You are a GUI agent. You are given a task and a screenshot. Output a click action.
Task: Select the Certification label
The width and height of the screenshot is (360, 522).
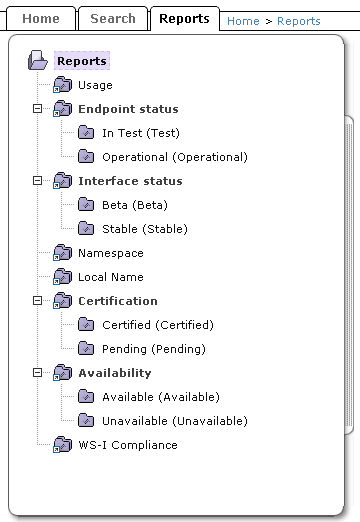[118, 301]
